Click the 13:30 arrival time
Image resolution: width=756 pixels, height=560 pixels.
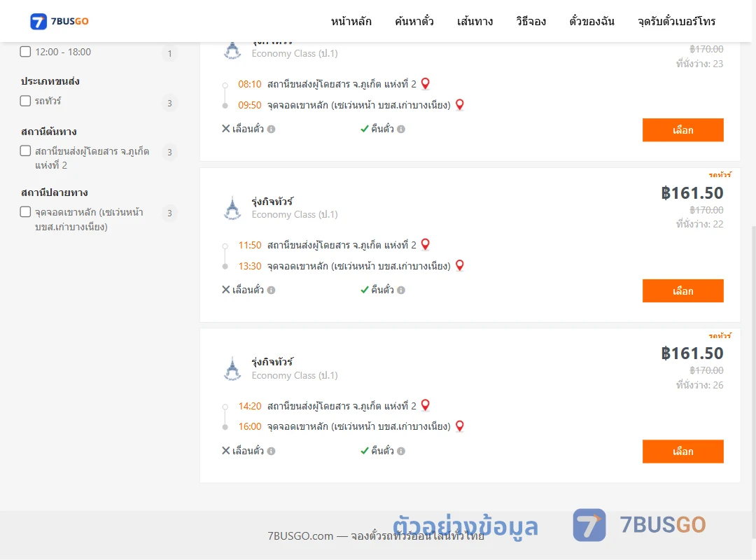[250, 266]
